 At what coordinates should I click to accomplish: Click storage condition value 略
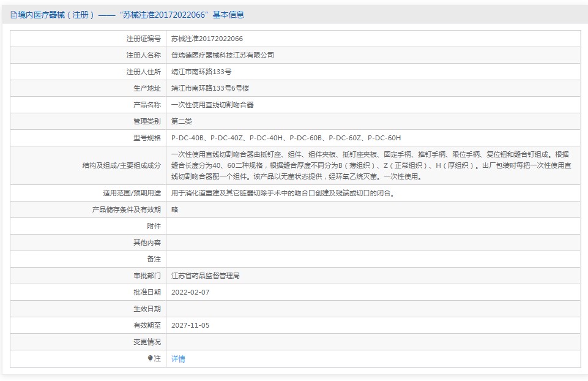[x=175, y=209]
